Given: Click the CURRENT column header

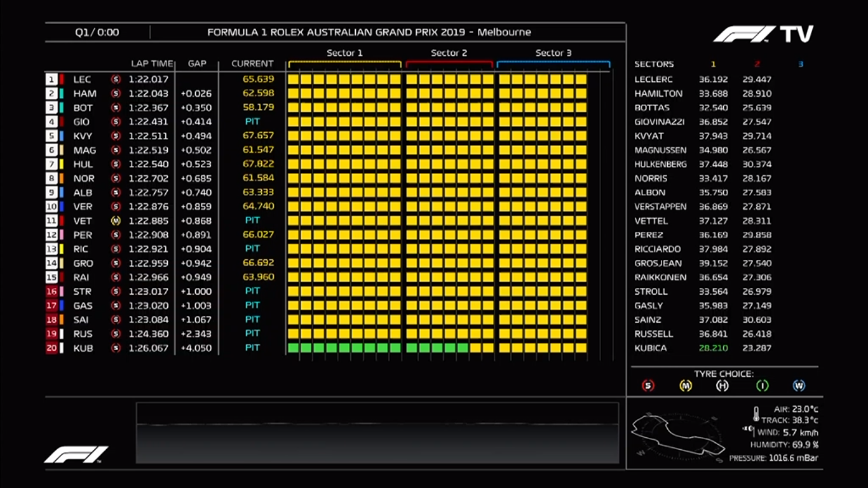Looking at the screenshot, I should click(x=252, y=64).
